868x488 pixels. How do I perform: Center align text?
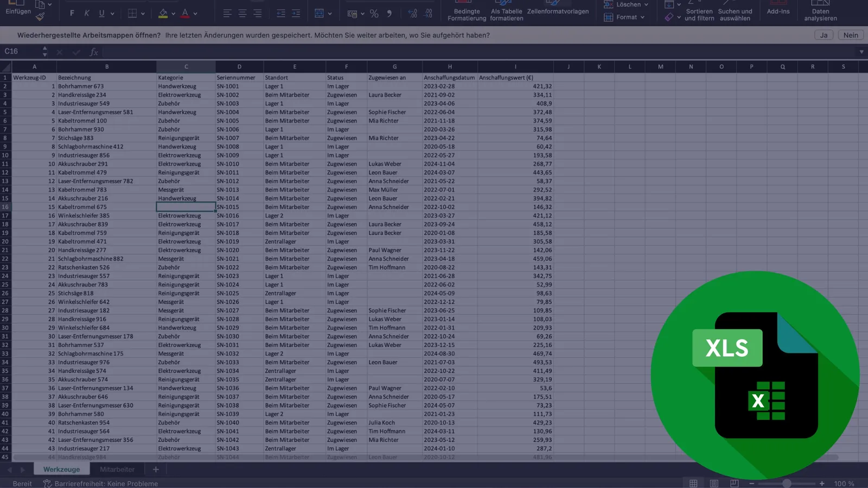[242, 13]
